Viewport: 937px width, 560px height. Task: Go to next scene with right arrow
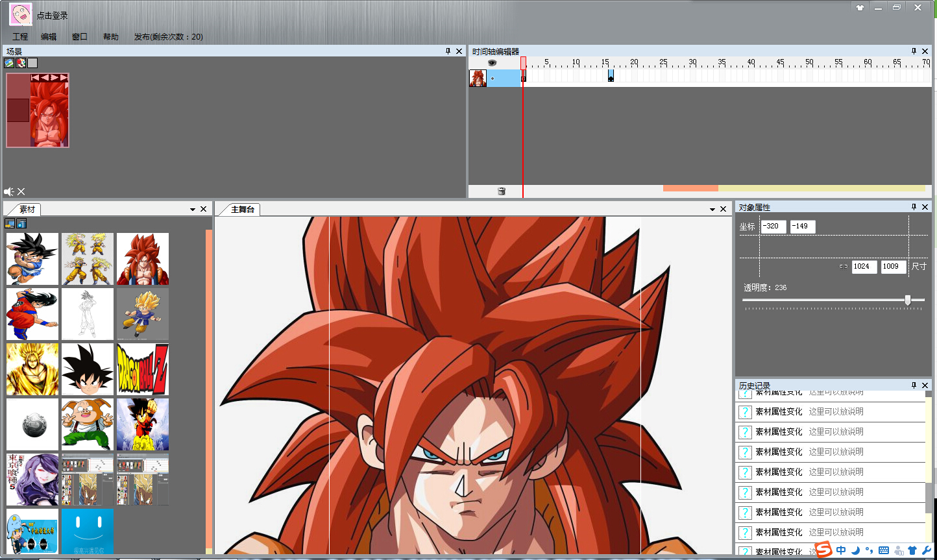(x=55, y=77)
